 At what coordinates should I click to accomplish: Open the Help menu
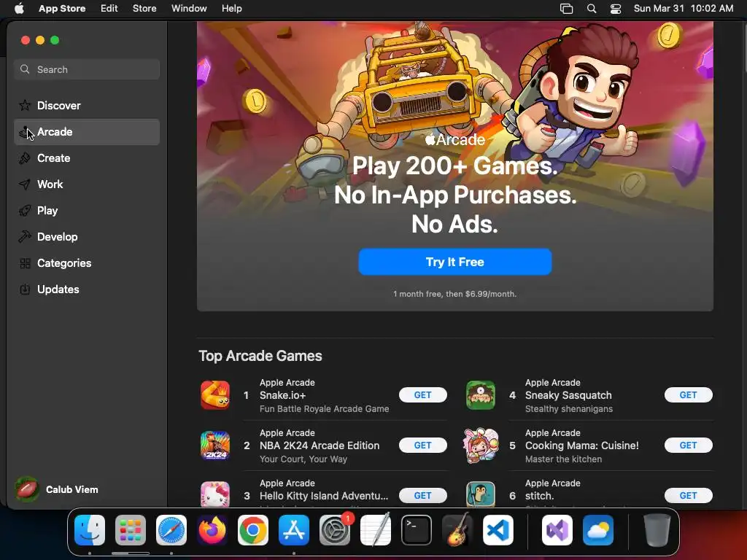[231, 9]
